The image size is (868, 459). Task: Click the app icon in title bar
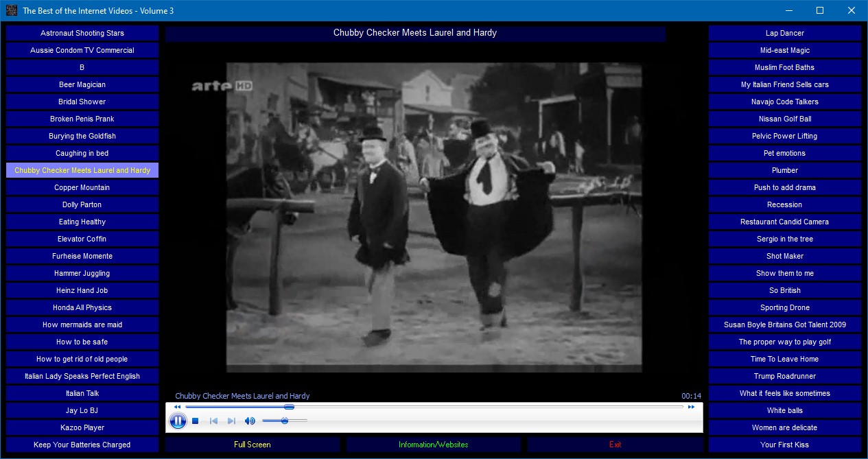click(x=12, y=10)
